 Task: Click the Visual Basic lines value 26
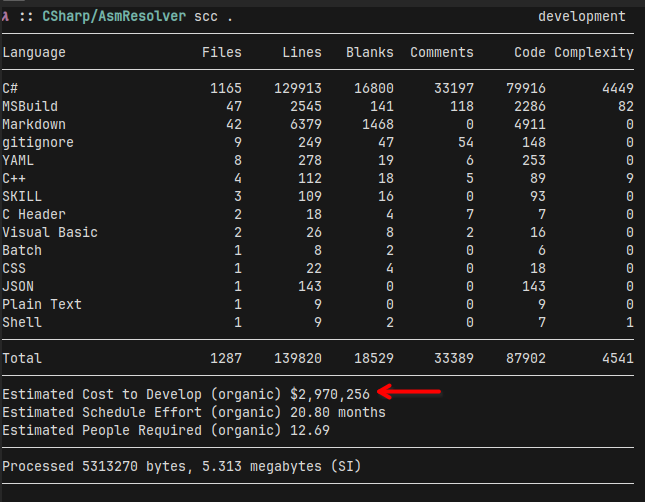[314, 233]
